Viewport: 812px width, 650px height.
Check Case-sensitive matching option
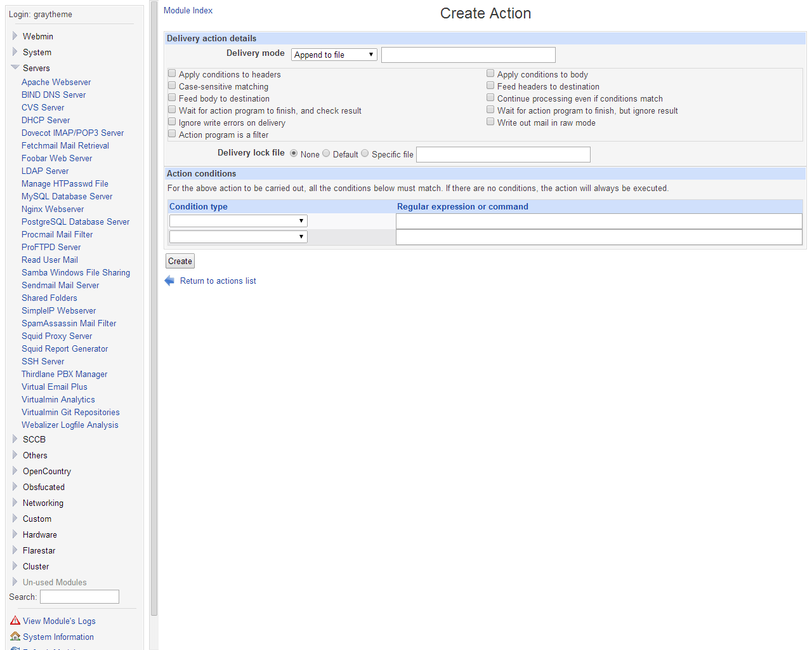172,86
